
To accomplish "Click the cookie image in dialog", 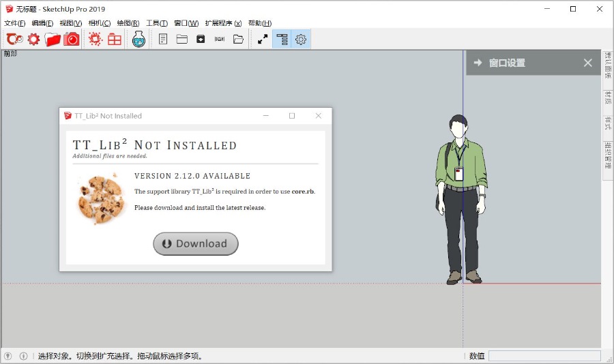I will pos(102,199).
